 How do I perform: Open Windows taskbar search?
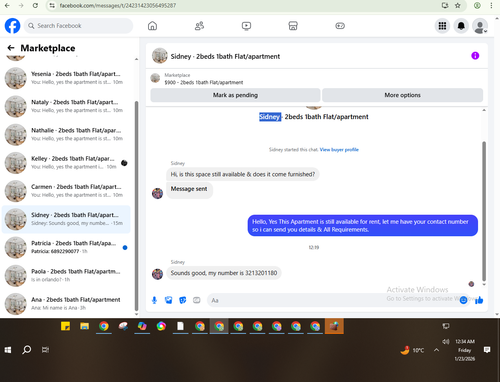(27, 350)
